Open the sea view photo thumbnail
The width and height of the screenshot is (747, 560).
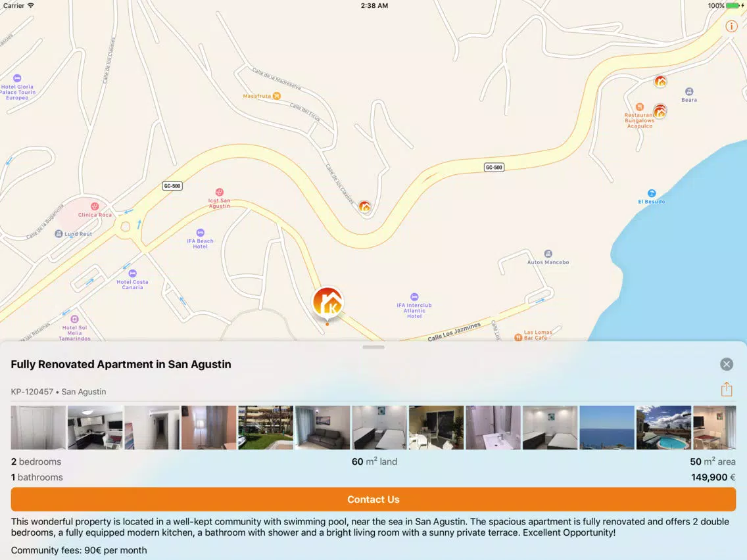(x=607, y=428)
